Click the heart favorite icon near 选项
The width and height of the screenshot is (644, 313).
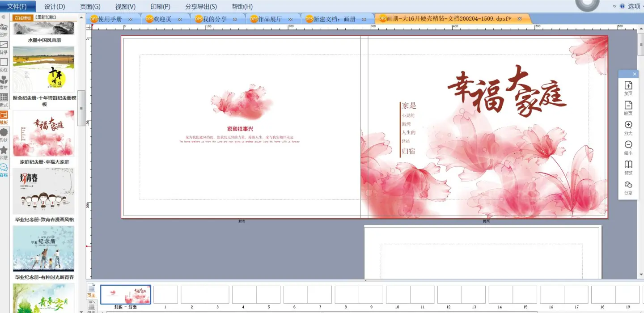click(614, 6)
